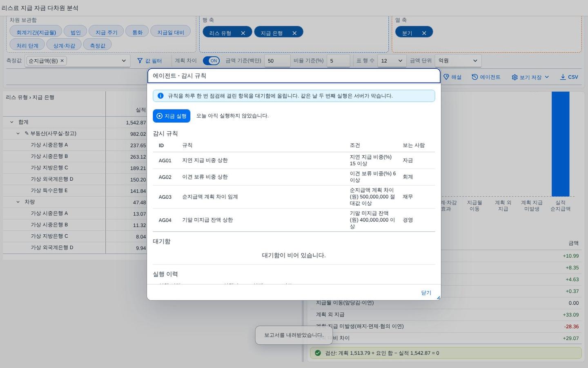Remove the 리스 유형 chip from row axis
The image size is (588, 368).
[x=243, y=33]
